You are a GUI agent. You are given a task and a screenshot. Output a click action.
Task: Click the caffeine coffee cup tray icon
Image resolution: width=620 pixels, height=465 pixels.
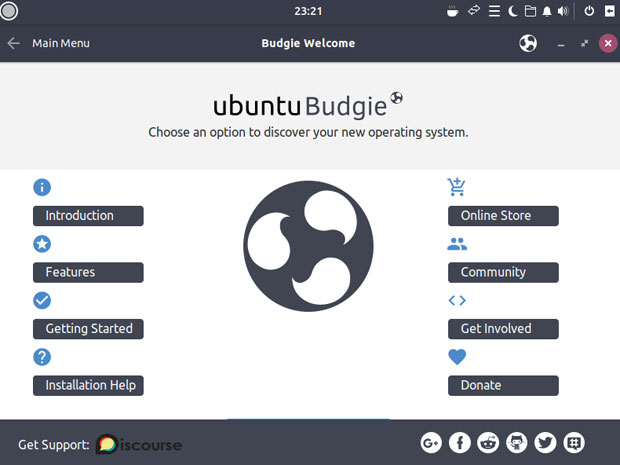click(453, 11)
